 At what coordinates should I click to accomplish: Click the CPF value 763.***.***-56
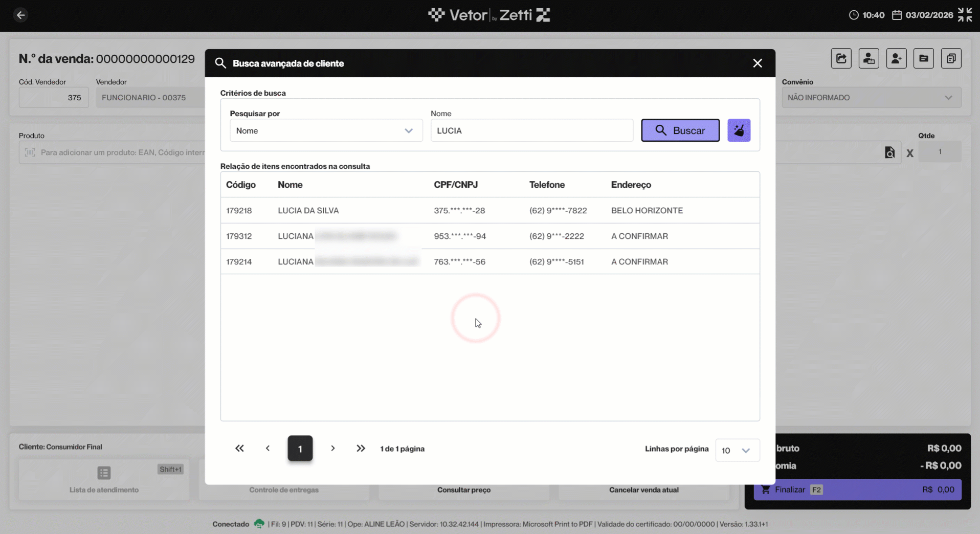pyautogui.click(x=460, y=261)
